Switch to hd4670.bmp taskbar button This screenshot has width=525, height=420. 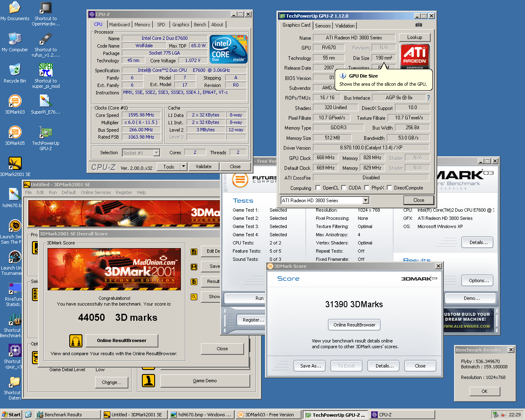[201, 415]
